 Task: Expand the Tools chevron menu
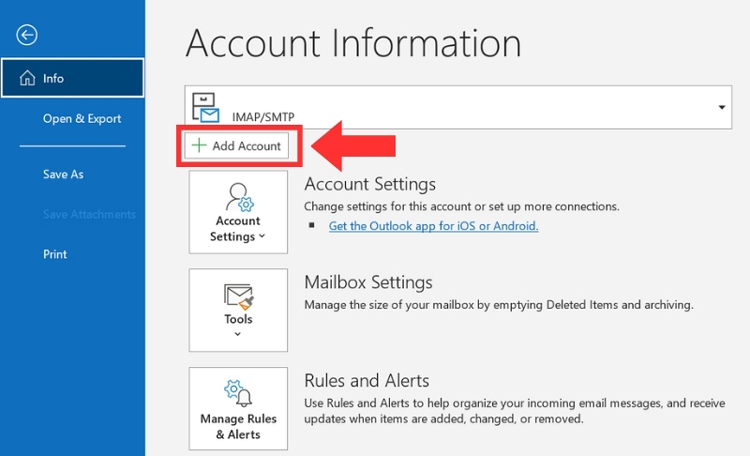238,334
